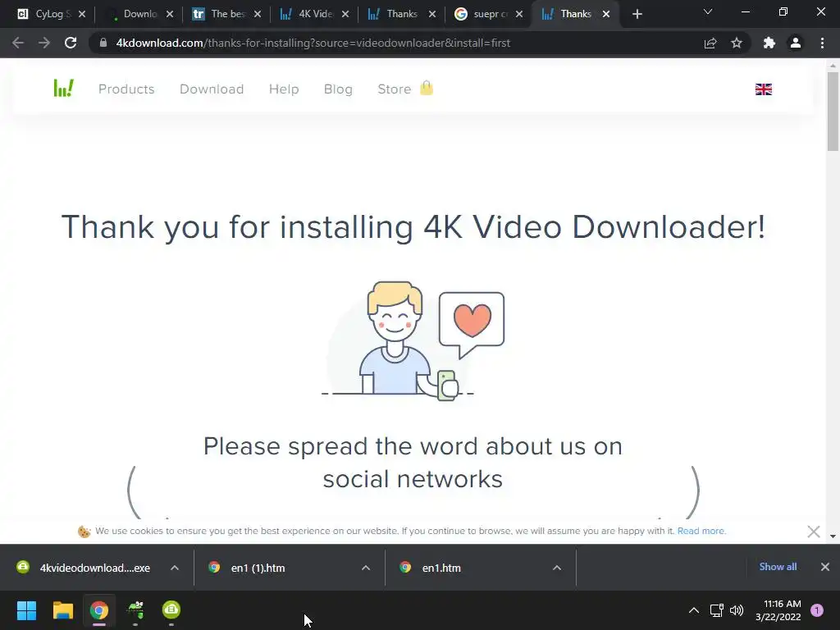
Task: Open the Windows Start menu
Action: (x=26, y=610)
